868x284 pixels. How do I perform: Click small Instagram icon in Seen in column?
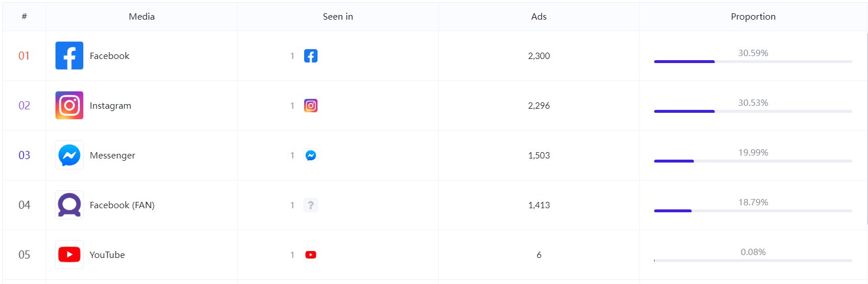click(x=311, y=106)
